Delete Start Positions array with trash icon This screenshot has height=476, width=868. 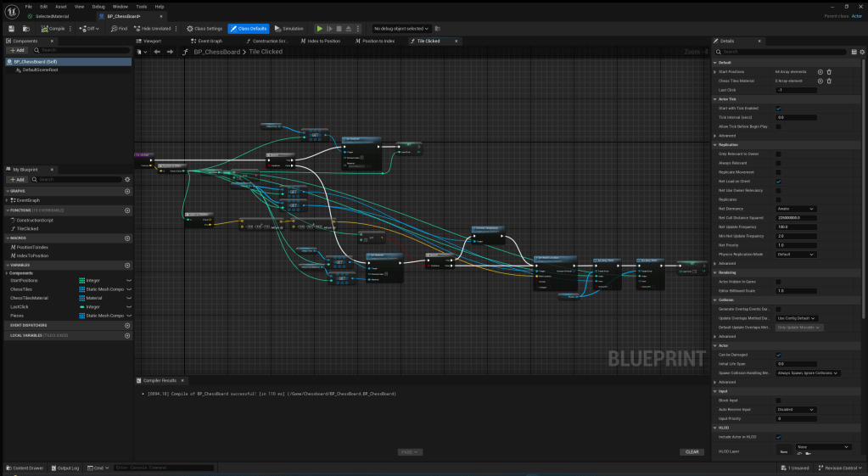[x=829, y=72]
